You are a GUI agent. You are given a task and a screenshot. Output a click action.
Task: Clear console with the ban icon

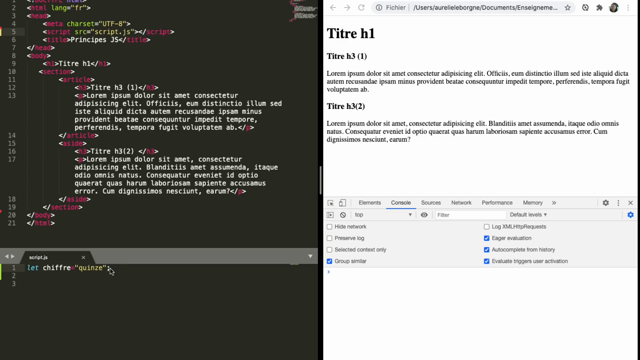click(343, 215)
